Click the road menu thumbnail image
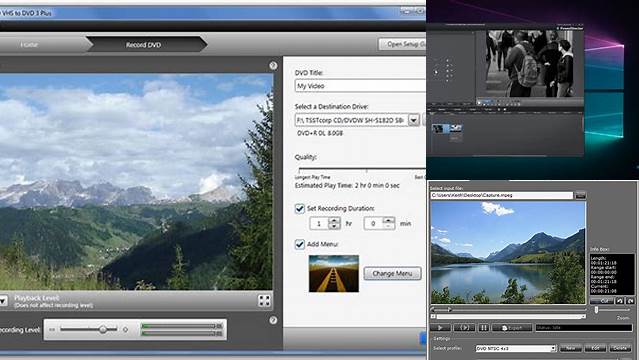 click(334, 274)
